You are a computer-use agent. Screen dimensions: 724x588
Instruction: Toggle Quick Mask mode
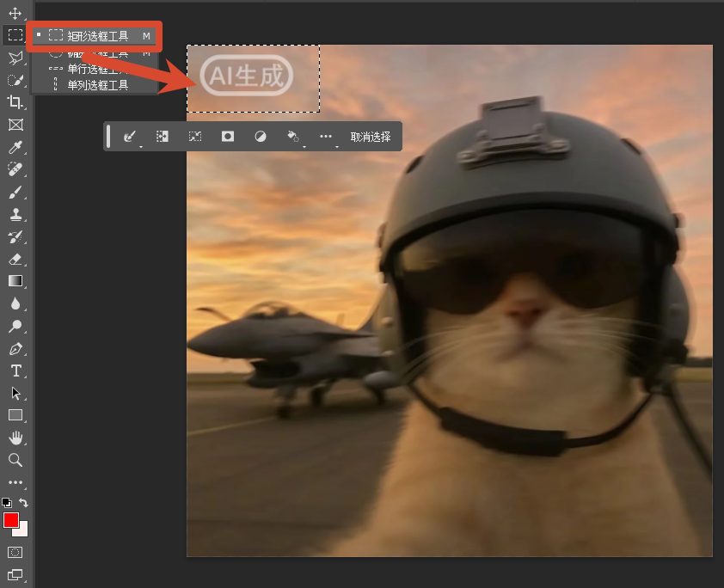(x=15, y=553)
